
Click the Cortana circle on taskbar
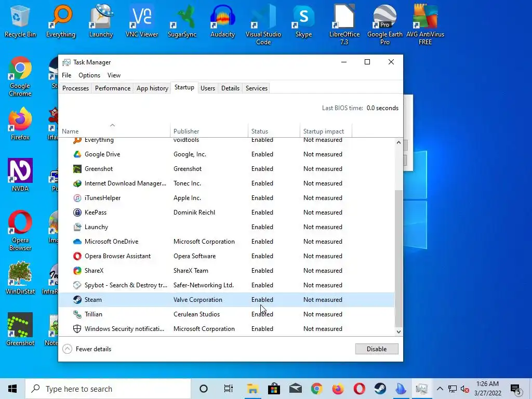tap(204, 389)
